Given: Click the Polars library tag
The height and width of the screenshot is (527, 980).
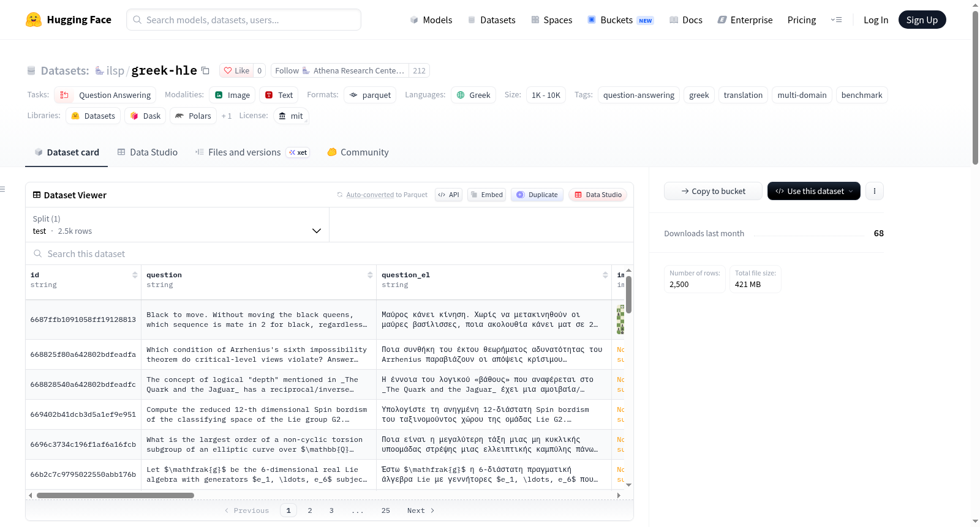Looking at the screenshot, I should click(x=193, y=116).
